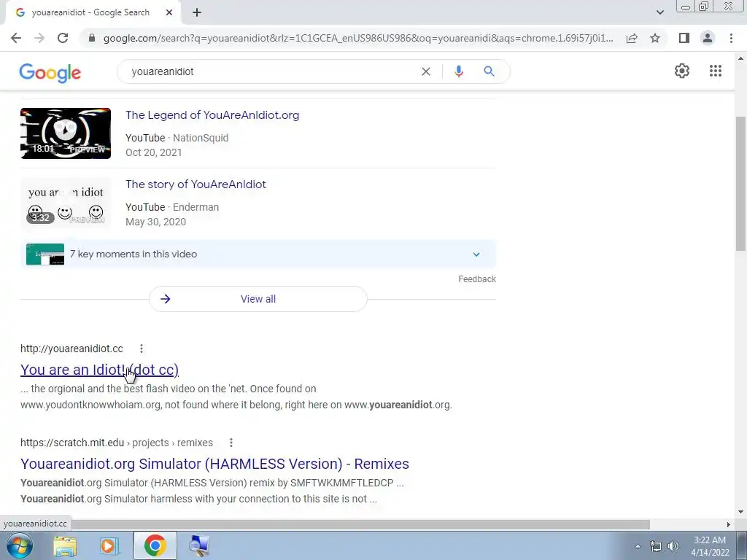Open the network tray icon
The width and height of the screenshot is (747, 560).
point(656,546)
